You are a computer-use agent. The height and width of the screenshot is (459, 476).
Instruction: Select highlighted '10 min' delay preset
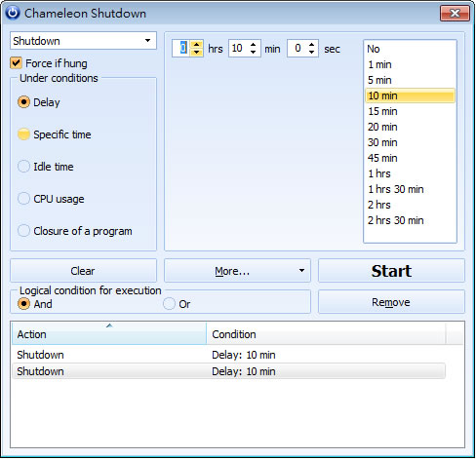(x=410, y=96)
